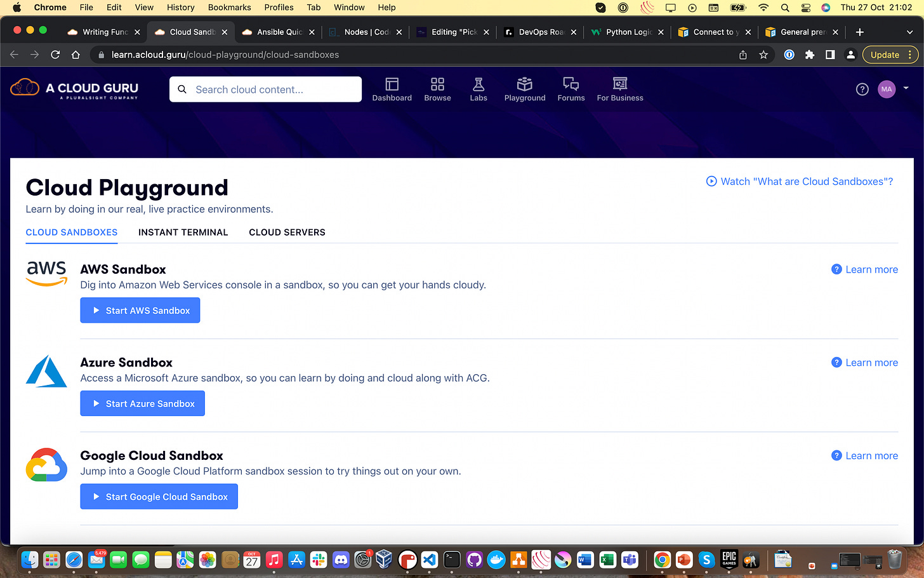The width and height of the screenshot is (924, 578).
Task: Click Learn more for AWS Sandbox
Action: [x=864, y=269]
